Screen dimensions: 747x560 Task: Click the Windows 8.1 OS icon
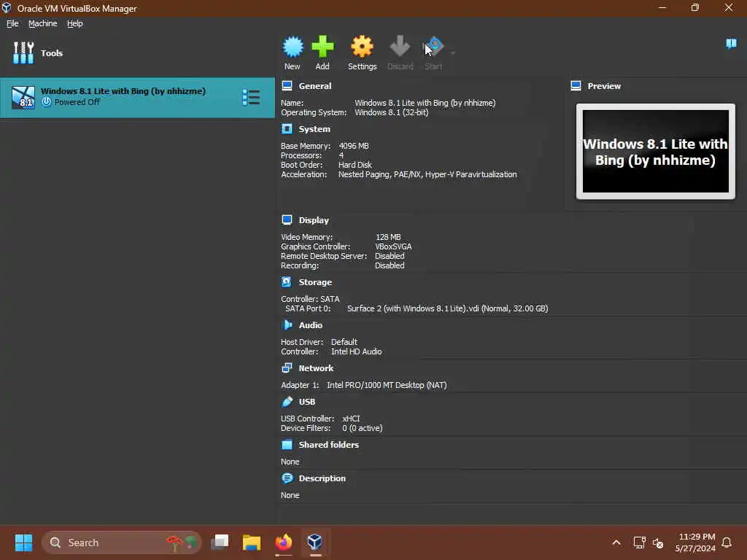23,98
